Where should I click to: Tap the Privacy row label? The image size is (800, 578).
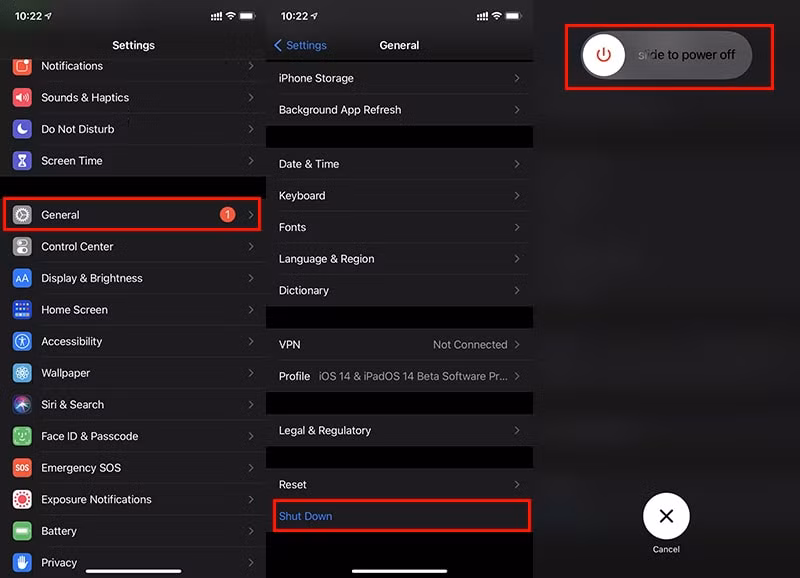[x=59, y=563]
